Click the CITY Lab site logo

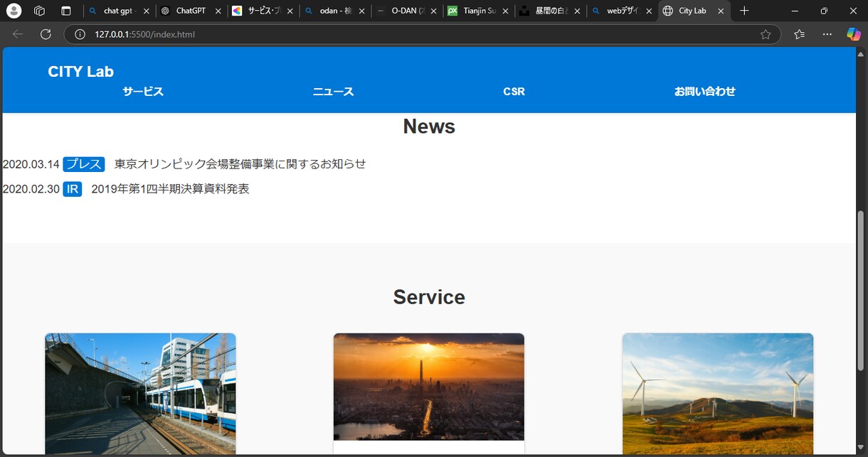[80, 71]
